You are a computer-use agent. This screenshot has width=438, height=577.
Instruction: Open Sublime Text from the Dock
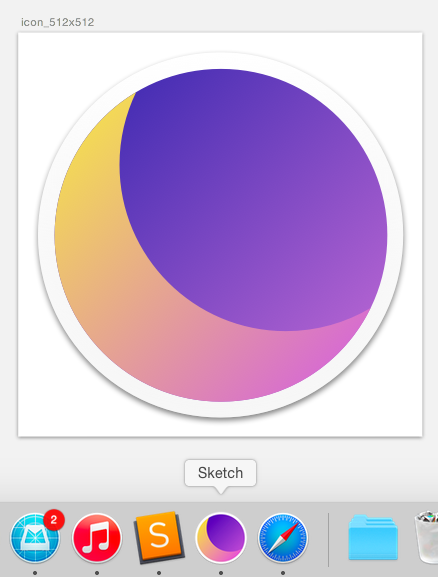pyautogui.click(x=159, y=538)
